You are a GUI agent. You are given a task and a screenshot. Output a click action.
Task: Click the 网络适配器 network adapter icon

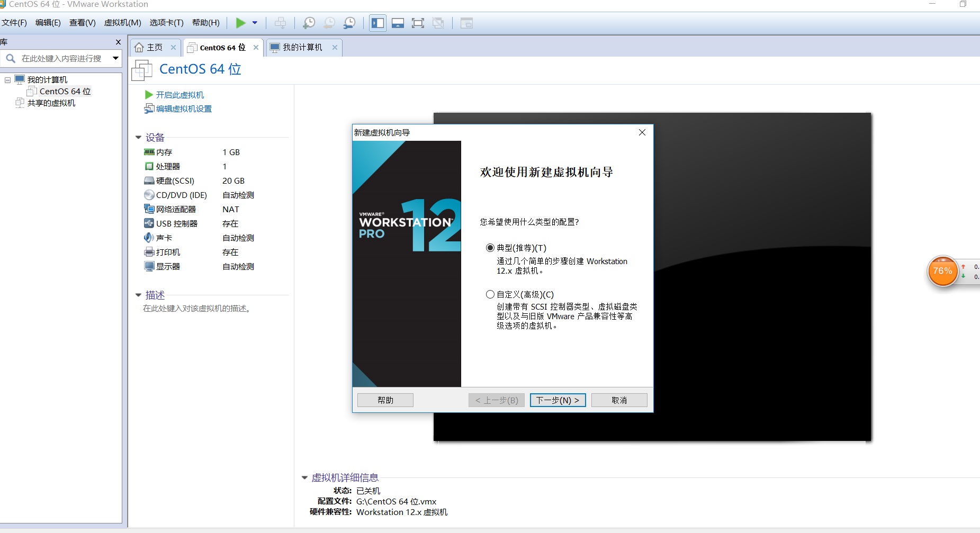[149, 209]
